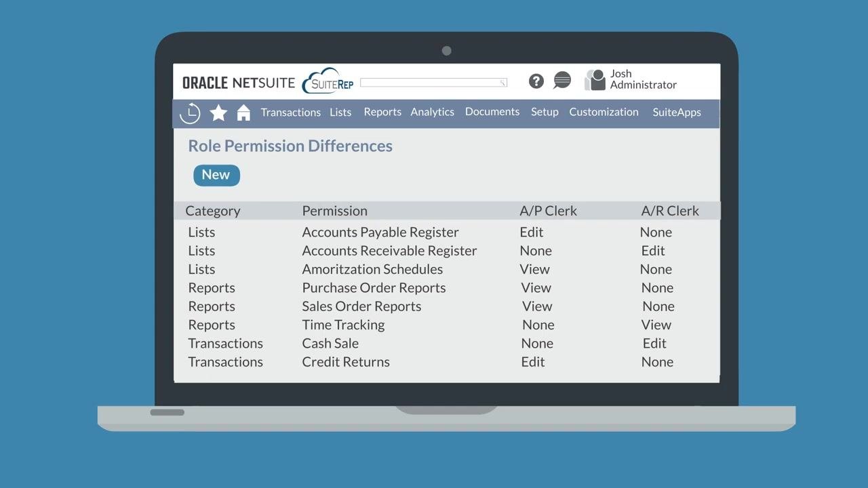868x488 pixels.
Task: Open the recent records clock icon
Action: click(x=190, y=113)
